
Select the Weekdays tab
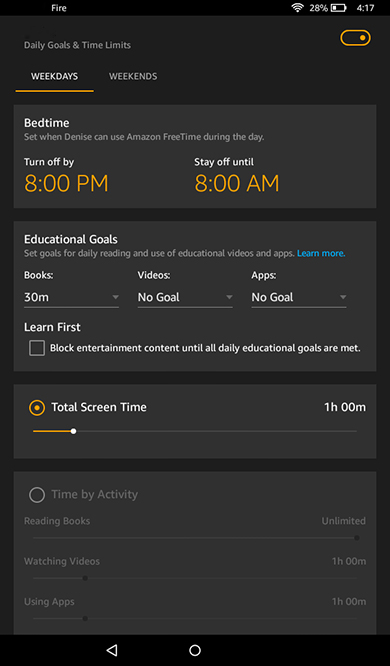(54, 76)
